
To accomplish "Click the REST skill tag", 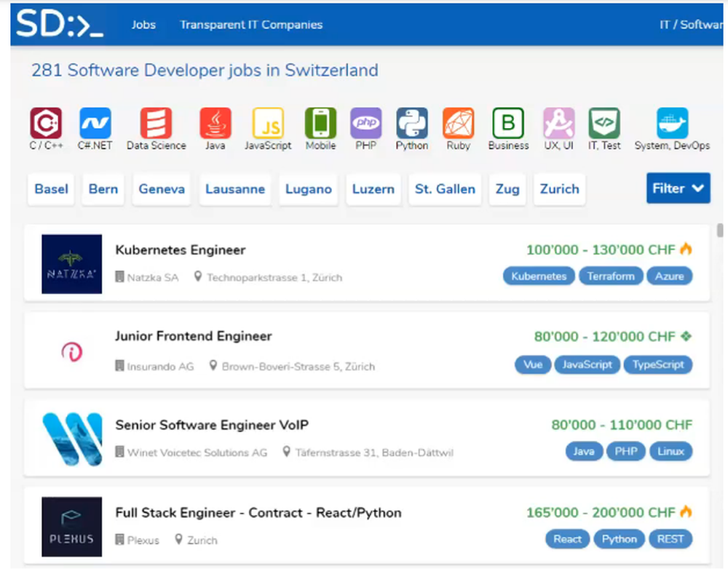I will [670, 539].
